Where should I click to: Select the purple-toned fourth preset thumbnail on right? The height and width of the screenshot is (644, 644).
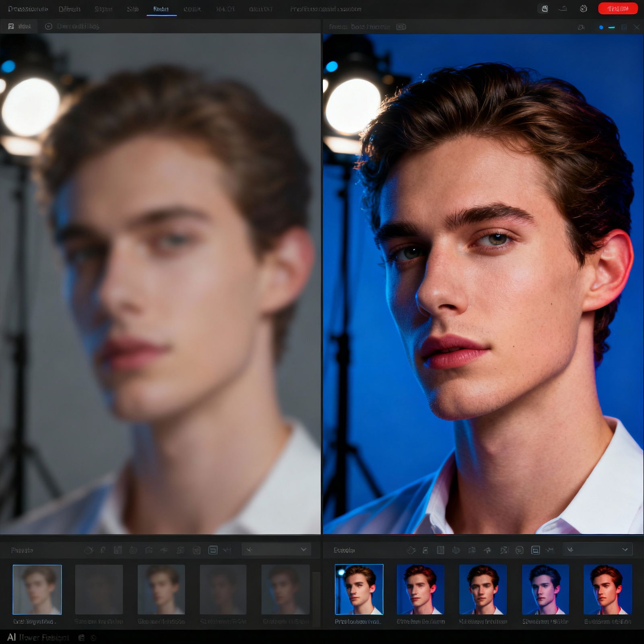(x=545, y=589)
